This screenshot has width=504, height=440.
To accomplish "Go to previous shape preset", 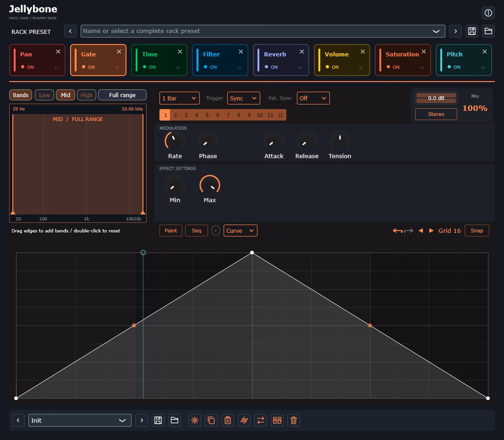I will pyautogui.click(x=18, y=420).
